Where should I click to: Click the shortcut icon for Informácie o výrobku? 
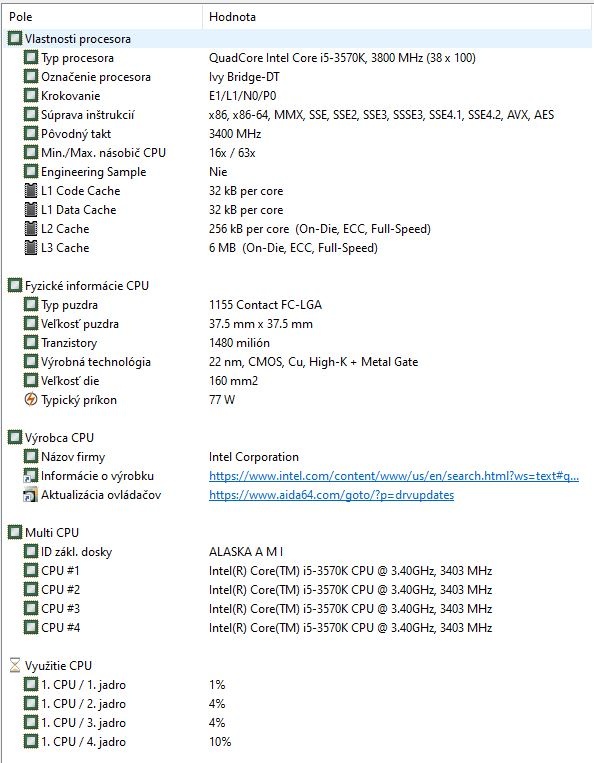point(31,475)
